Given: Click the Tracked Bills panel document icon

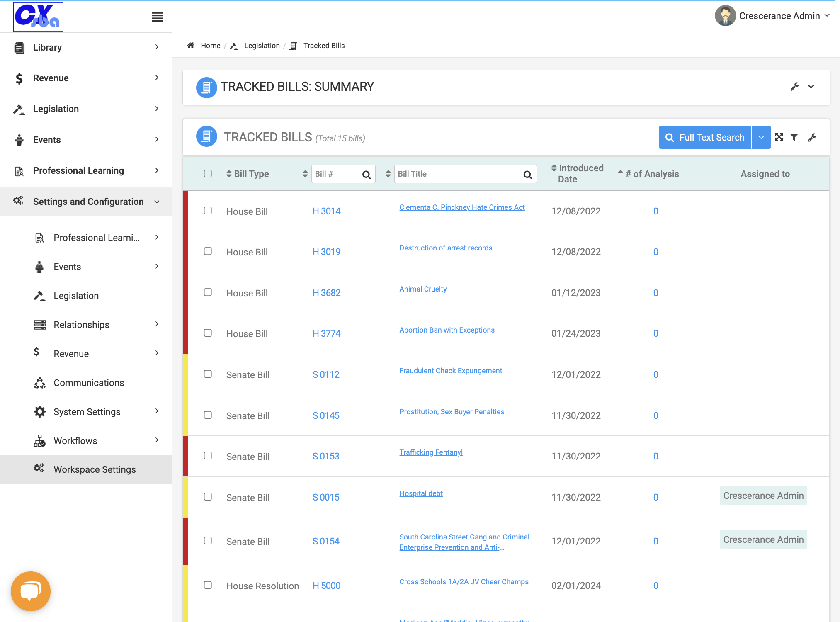Looking at the screenshot, I should point(206,136).
